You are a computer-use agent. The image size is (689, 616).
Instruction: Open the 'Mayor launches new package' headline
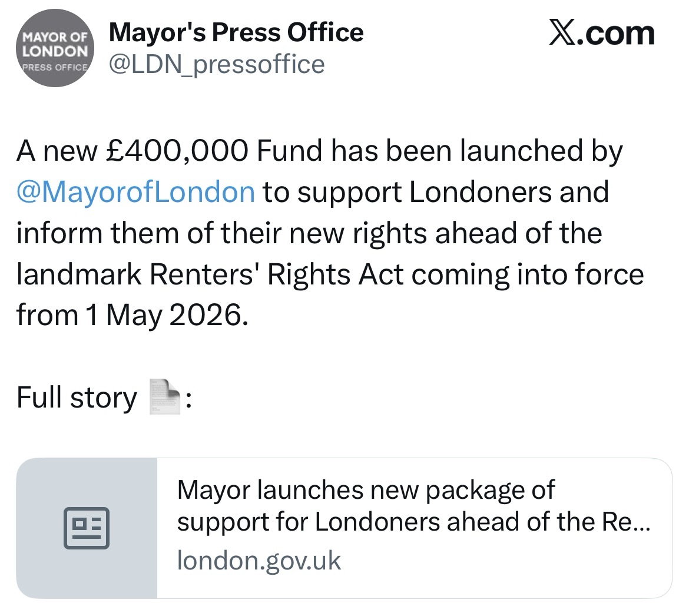click(x=365, y=490)
